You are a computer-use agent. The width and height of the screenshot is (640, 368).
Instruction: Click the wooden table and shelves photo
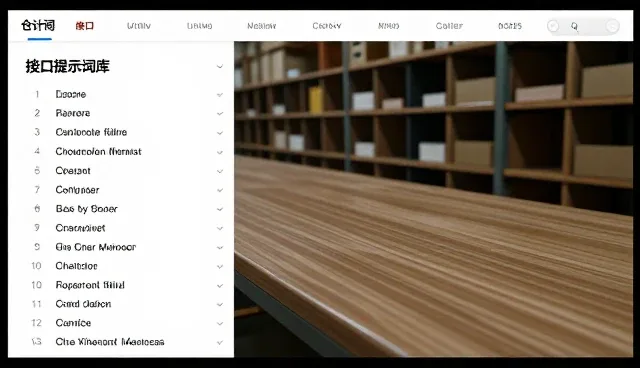click(433, 199)
